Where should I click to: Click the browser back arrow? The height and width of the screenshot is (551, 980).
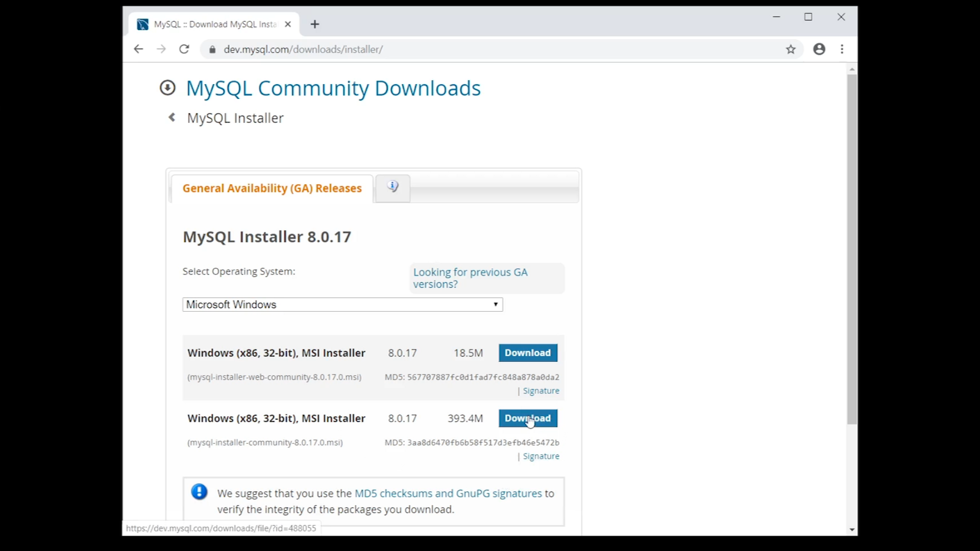[138, 49]
